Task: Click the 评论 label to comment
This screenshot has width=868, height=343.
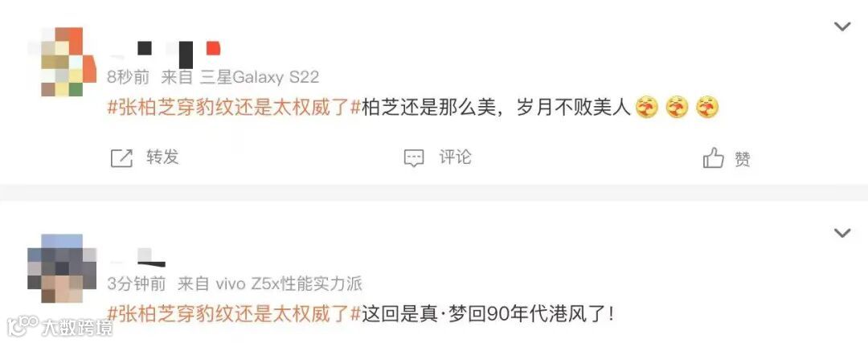Action: point(455,157)
